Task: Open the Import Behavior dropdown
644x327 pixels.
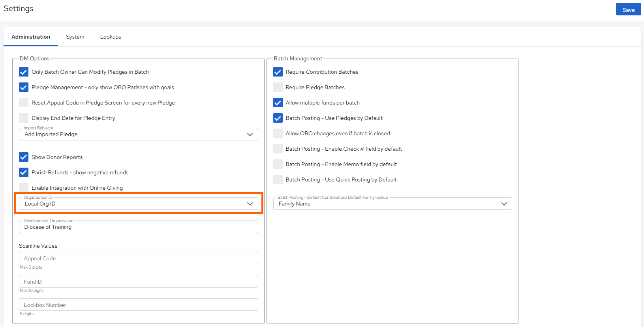Action: point(139,134)
